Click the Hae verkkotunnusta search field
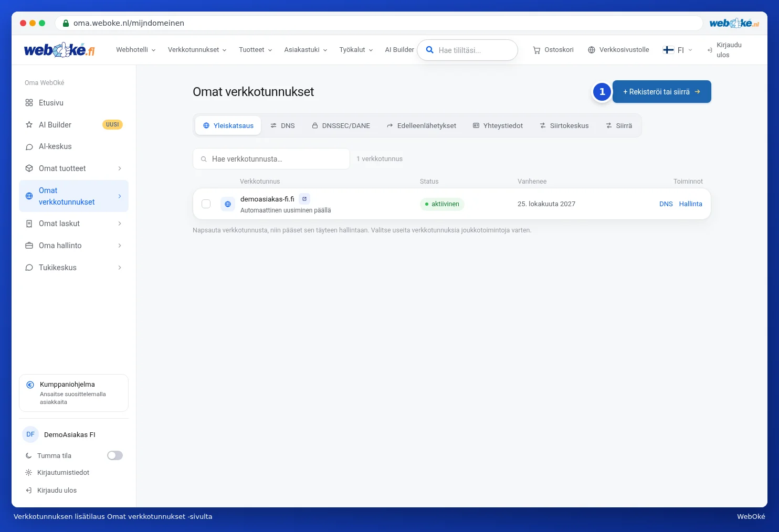 (271, 159)
